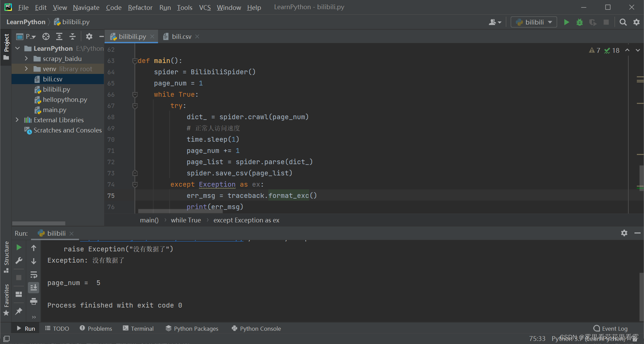The width and height of the screenshot is (644, 344).
Task: Expand all in Project panel toolbar
Action: 59,36
